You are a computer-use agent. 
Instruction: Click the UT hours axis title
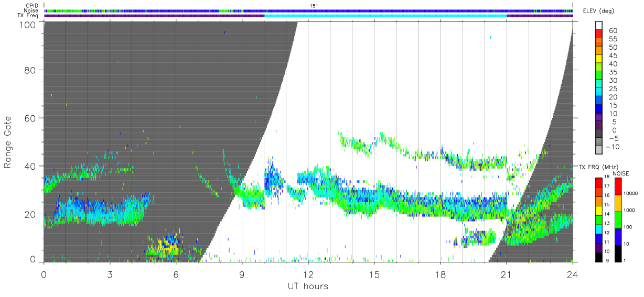pyautogui.click(x=308, y=287)
